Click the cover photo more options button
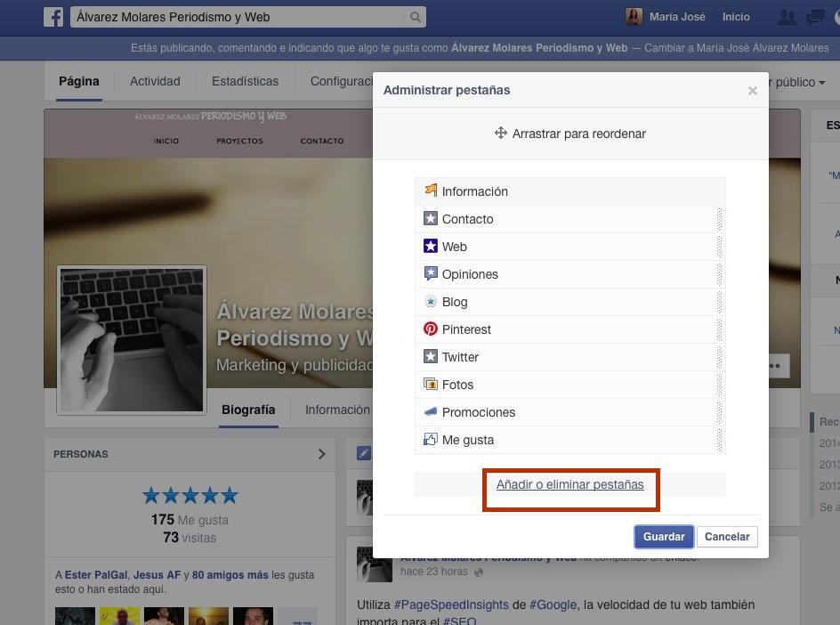The width and height of the screenshot is (840, 625). [x=774, y=366]
